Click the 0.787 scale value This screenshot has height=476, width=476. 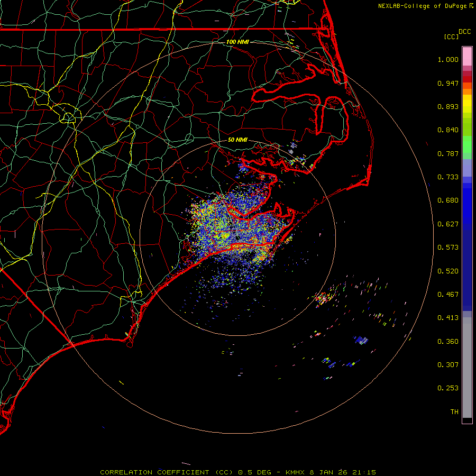coord(448,153)
